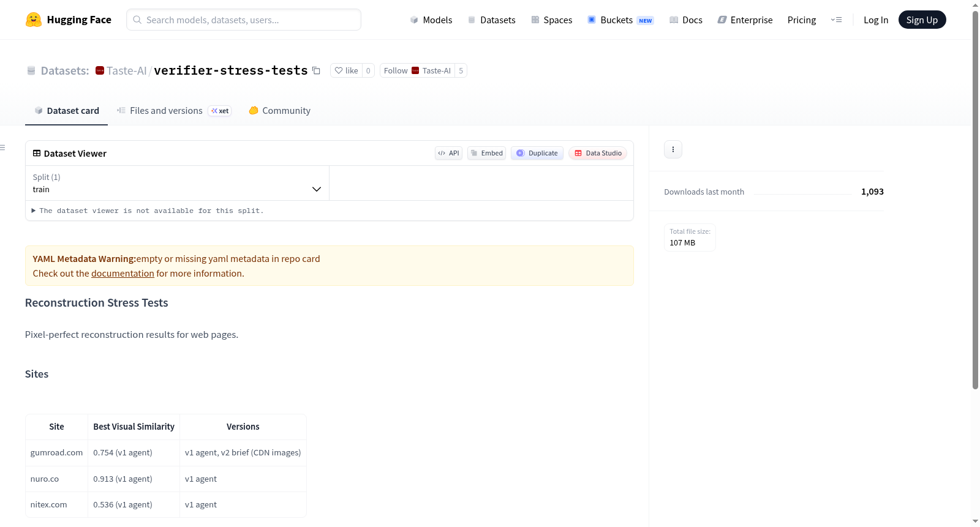The width and height of the screenshot is (980, 527).
Task: Click the 0.754 (v1 agent) similarity cell
Action: coord(134,453)
